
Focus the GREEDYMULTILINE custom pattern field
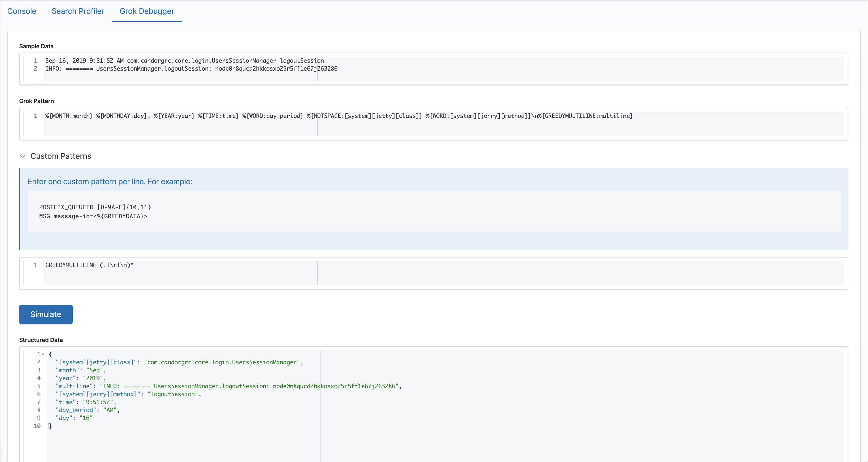pyautogui.click(x=89, y=265)
